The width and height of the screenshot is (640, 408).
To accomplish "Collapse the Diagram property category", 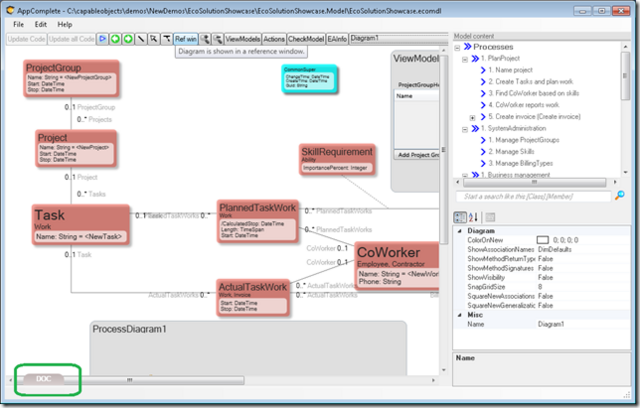I will 460,231.
